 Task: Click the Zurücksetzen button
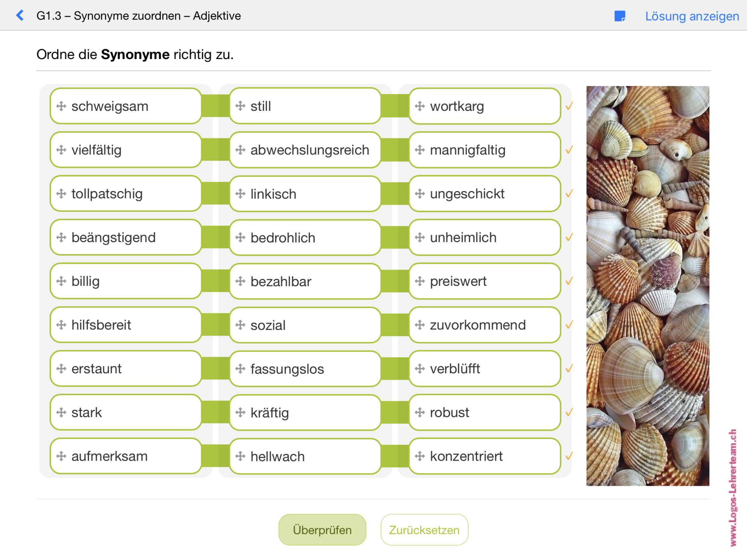[424, 530]
